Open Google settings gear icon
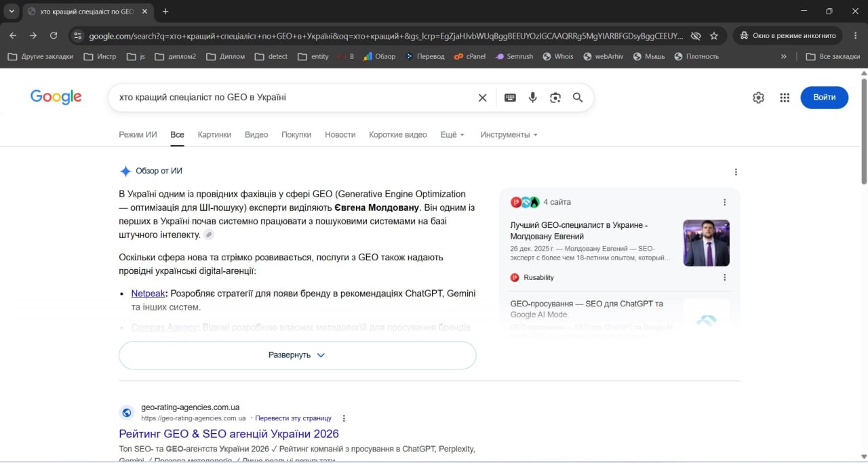Screen dimensions: 868x463 point(758,98)
